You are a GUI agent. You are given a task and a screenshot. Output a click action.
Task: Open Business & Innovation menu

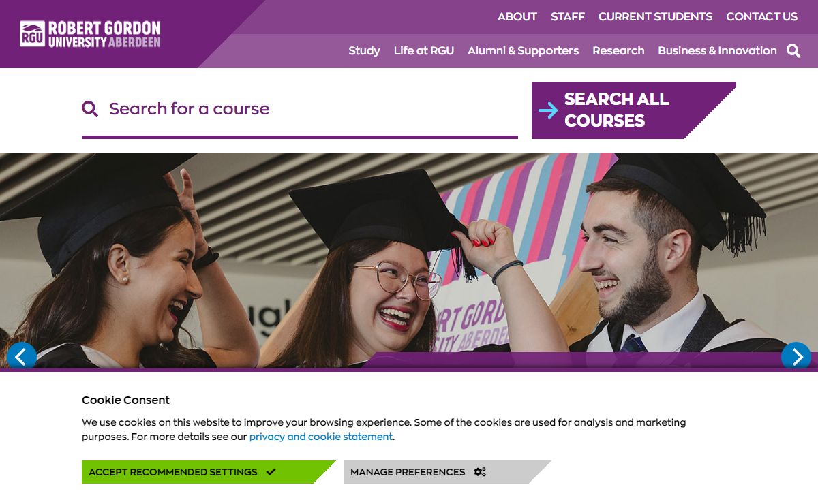pos(717,50)
